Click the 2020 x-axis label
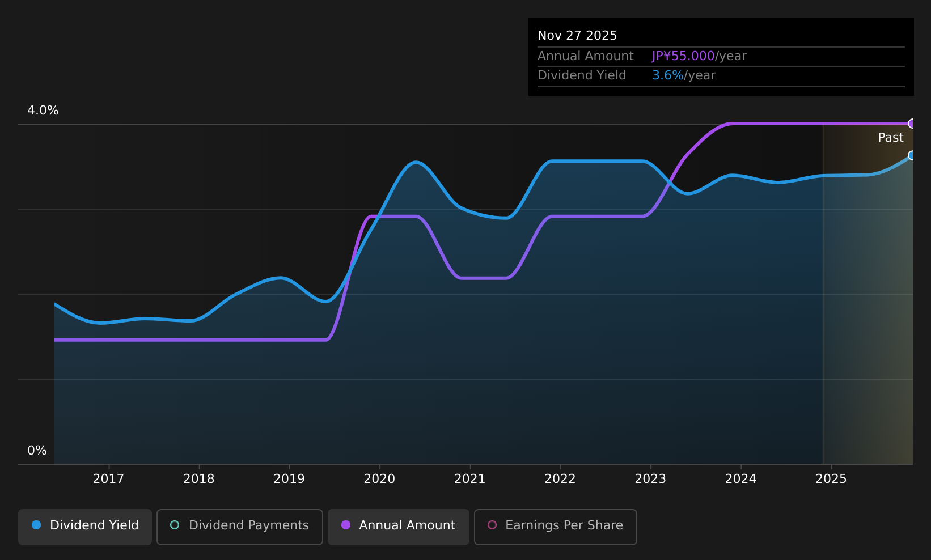Viewport: 931px width, 560px height. coord(379,479)
